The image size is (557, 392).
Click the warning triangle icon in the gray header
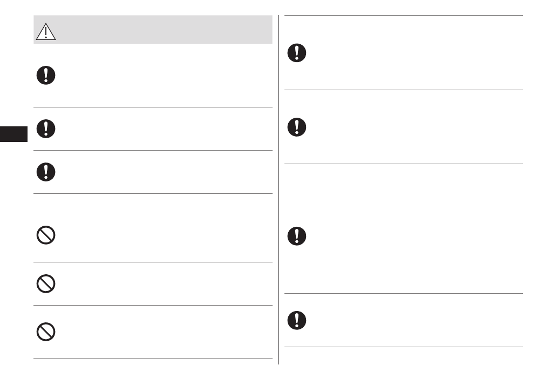tap(46, 32)
